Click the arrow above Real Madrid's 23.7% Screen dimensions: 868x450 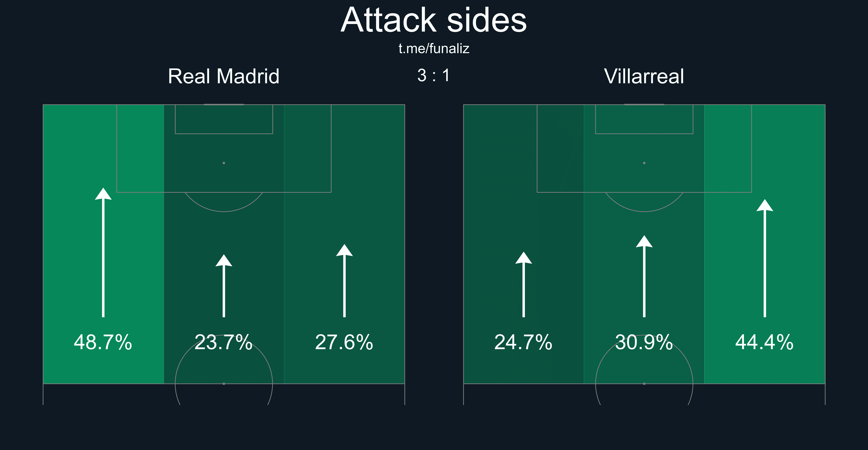(224, 286)
